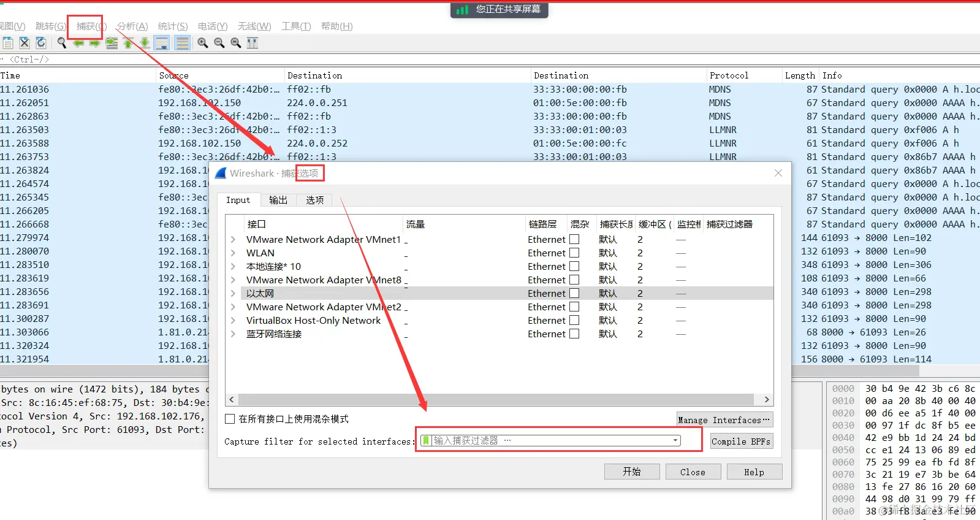The height and width of the screenshot is (520, 980).
Task: Expand the VirtualBox Host-Only Network row
Action: (233, 321)
